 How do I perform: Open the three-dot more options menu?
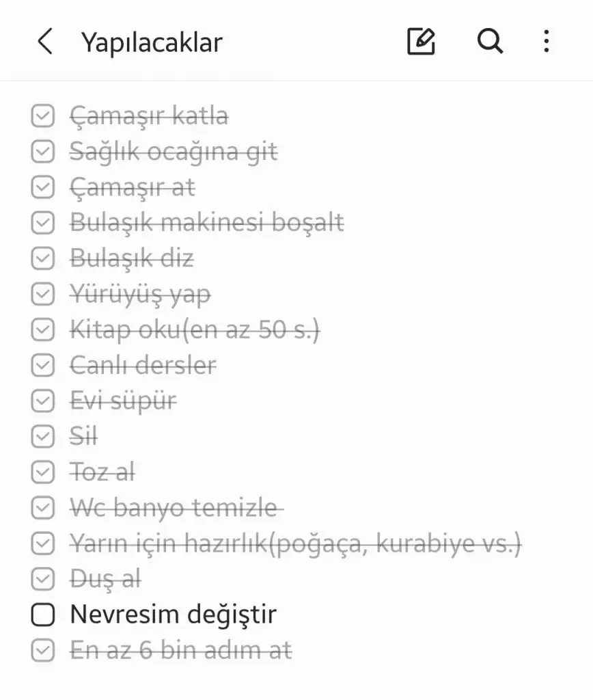[547, 42]
